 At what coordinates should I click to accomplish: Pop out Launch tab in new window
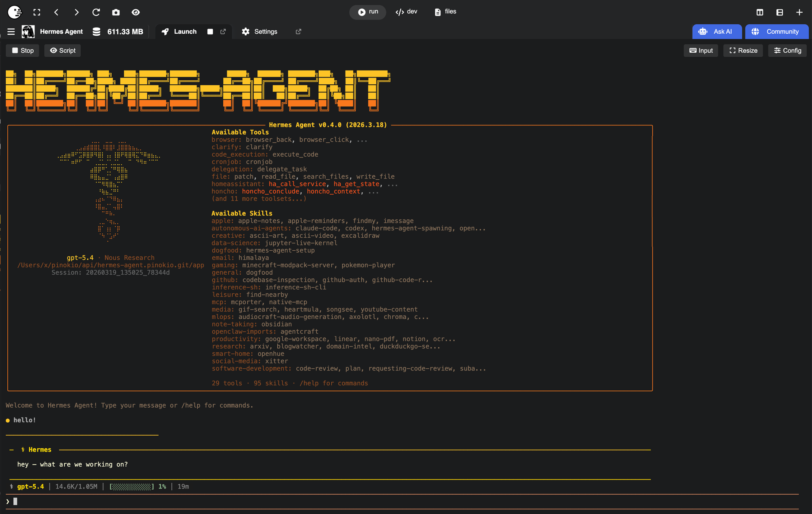pos(223,32)
